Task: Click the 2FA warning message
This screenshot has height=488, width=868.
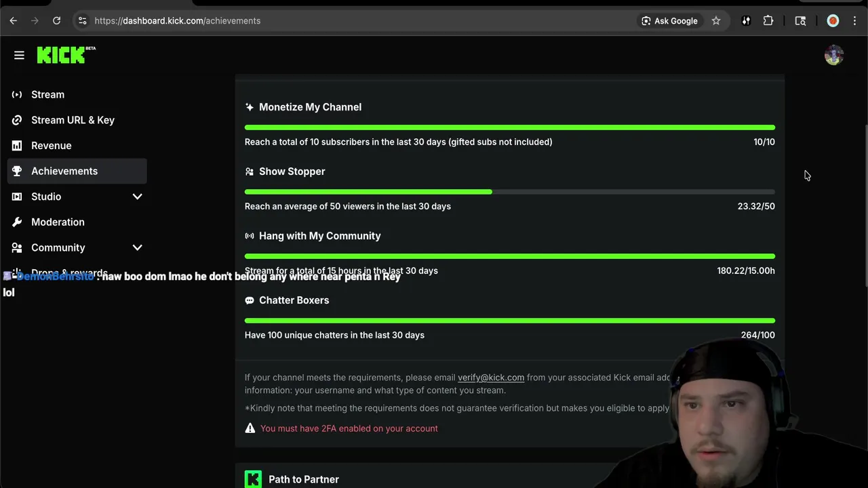Action: pyautogui.click(x=349, y=428)
